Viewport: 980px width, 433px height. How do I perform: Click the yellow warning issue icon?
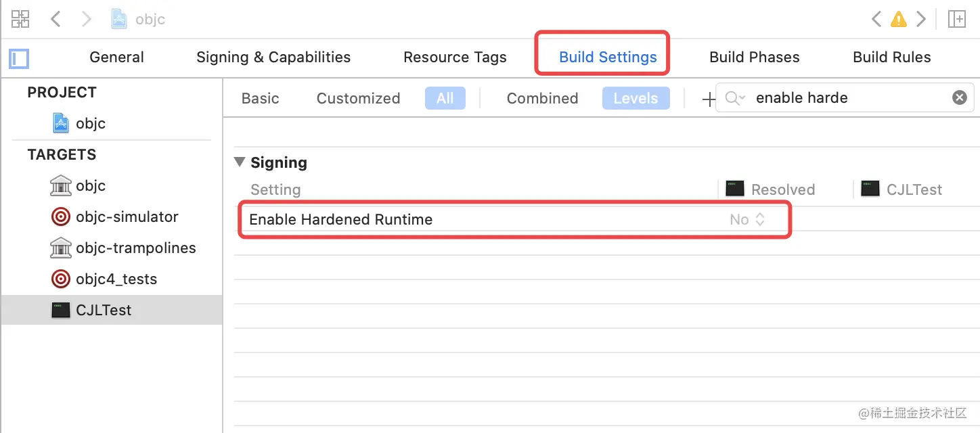(898, 19)
